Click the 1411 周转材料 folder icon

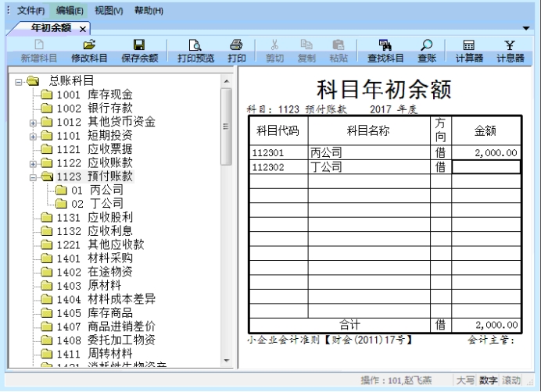coord(47,354)
